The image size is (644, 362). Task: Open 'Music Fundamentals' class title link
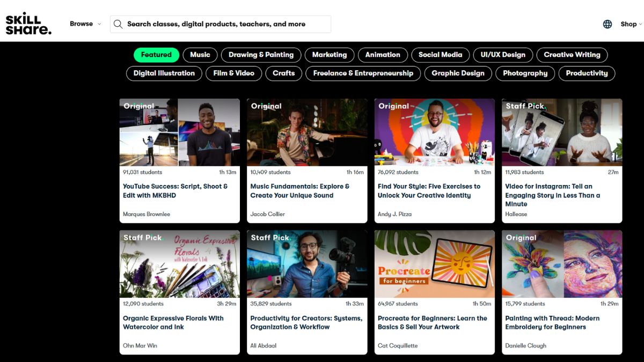[300, 191]
